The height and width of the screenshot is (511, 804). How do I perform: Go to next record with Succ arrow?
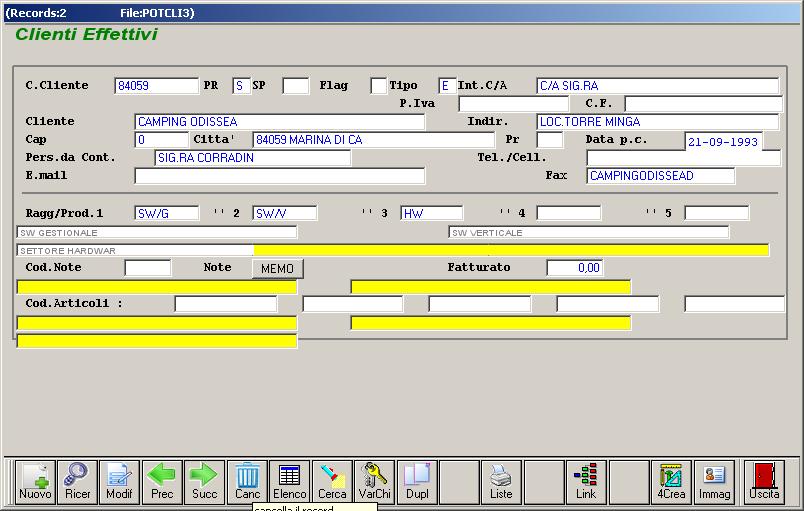click(205, 482)
